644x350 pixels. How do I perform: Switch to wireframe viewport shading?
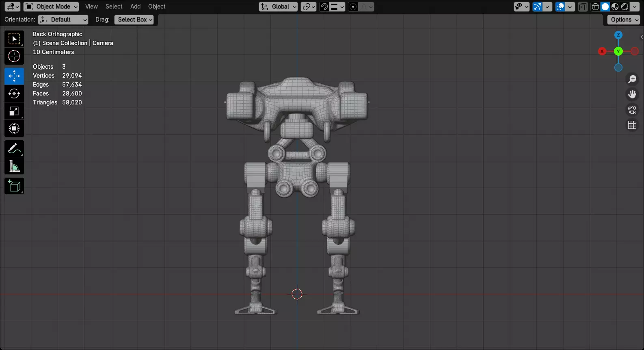[595, 7]
